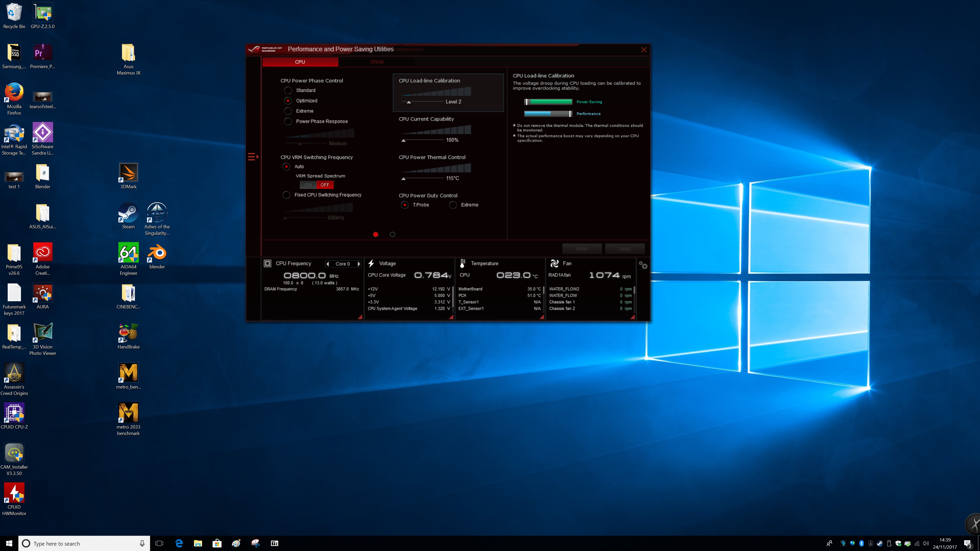Screen dimensions: 980x551
Task: Choose Fixed CPU Switching Frequency option
Action: click(x=286, y=195)
